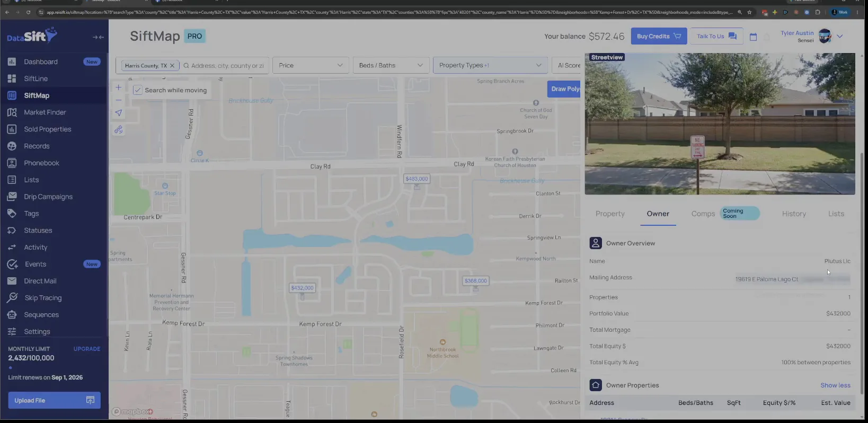This screenshot has width=868, height=423.
Task: Click the address search input field
Action: tap(227, 66)
